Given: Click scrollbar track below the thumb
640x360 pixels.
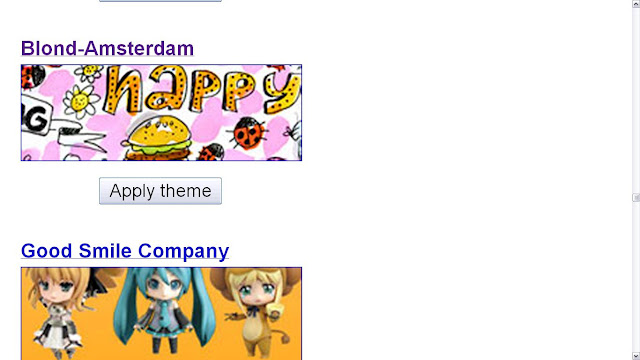Looking at the screenshot, I should (x=636, y=277).
